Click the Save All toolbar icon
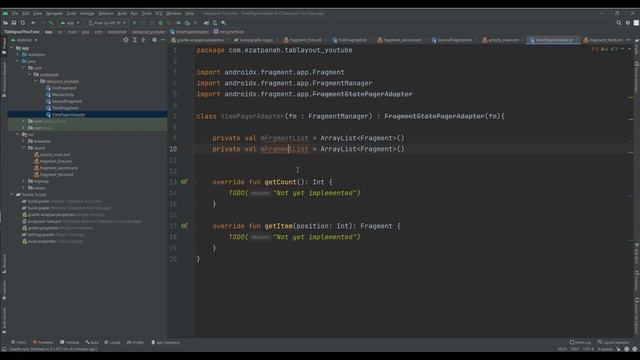Image resolution: width=640 pixels, height=360 pixels. pos(14,23)
